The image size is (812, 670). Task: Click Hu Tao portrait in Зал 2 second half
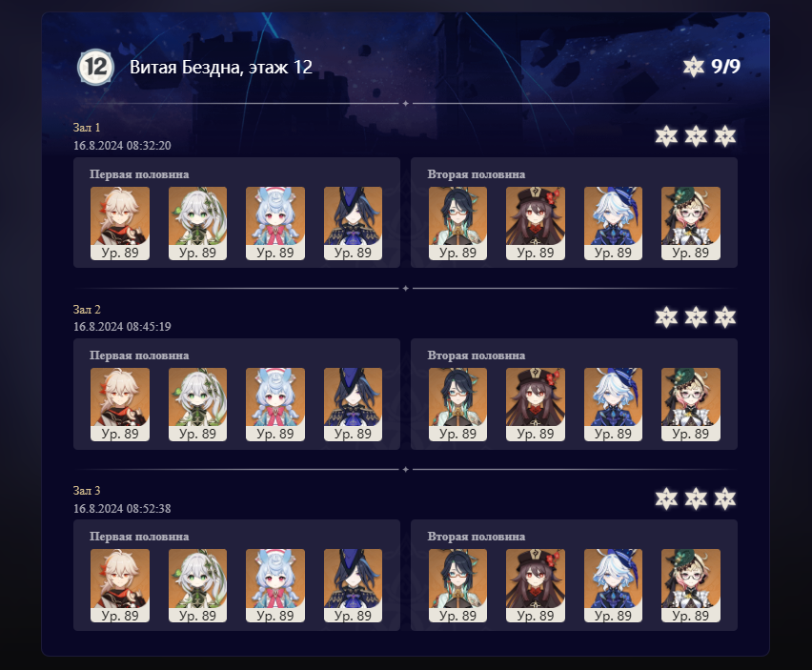click(536, 404)
